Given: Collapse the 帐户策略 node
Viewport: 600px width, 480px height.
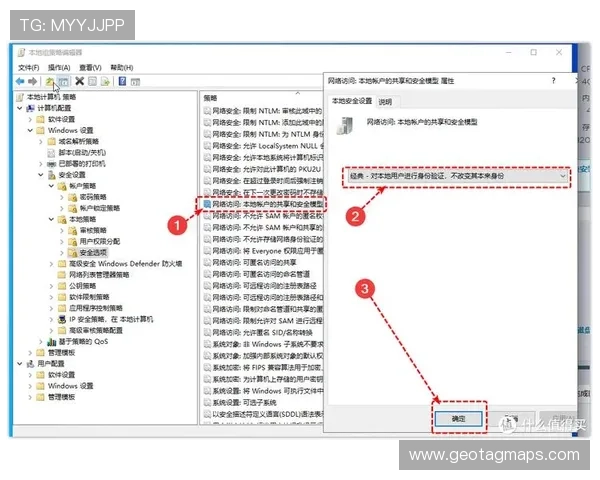Looking at the screenshot, I should [x=52, y=186].
